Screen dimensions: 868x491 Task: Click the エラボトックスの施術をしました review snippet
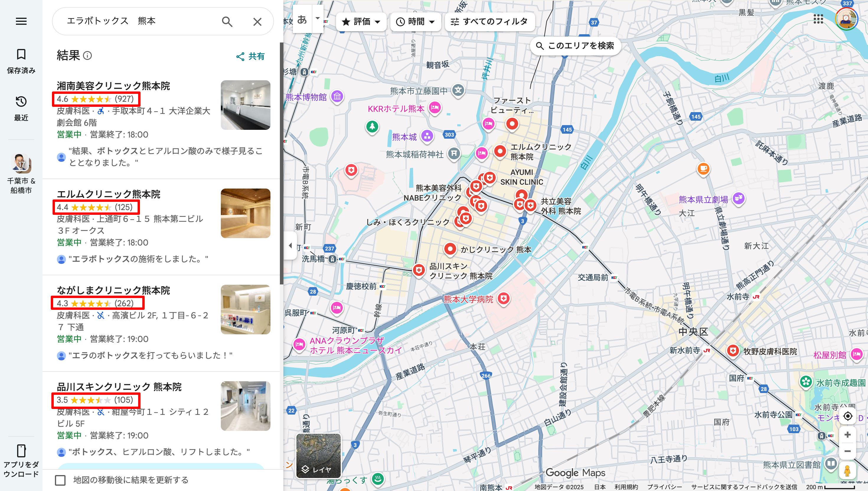click(138, 259)
